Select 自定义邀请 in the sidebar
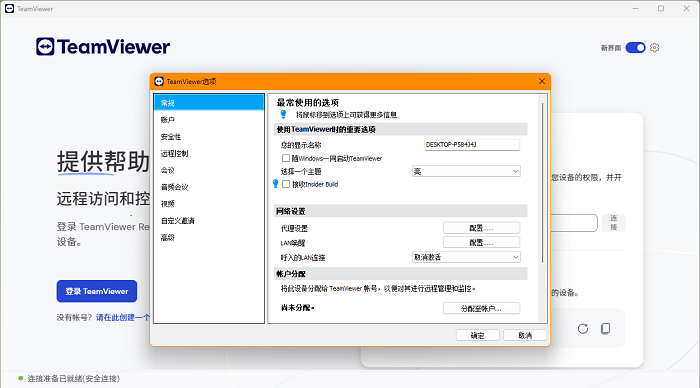Screen dimensions: 700x388 coord(209,221)
